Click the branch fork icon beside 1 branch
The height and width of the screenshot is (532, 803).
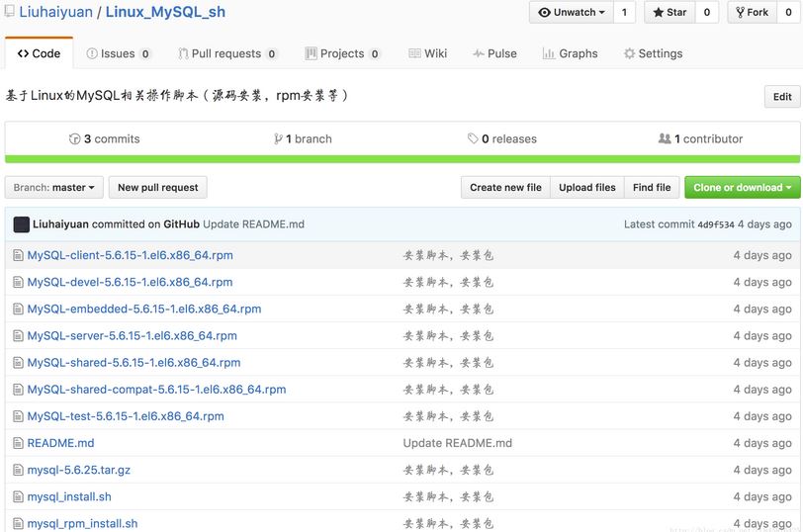click(x=278, y=138)
